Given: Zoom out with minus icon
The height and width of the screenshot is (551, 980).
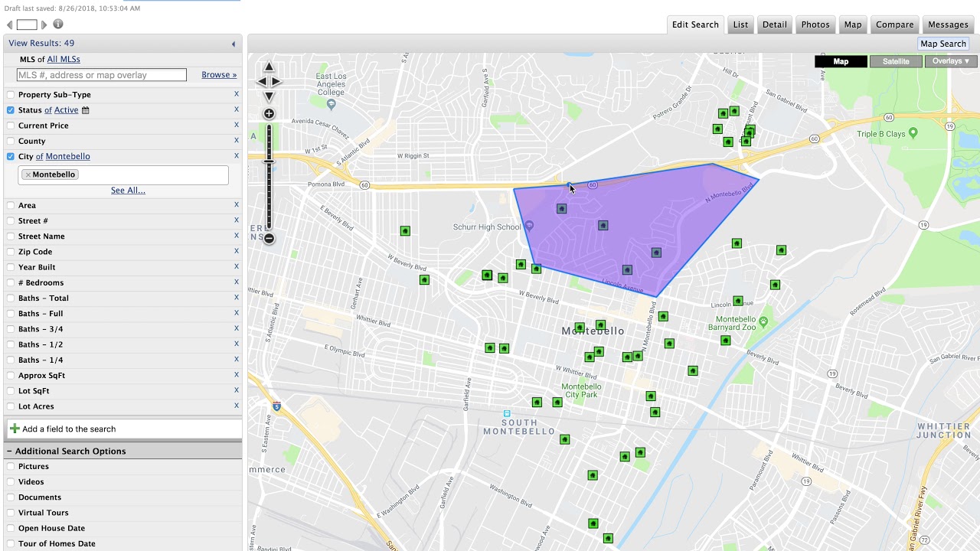Looking at the screenshot, I should 269,238.
